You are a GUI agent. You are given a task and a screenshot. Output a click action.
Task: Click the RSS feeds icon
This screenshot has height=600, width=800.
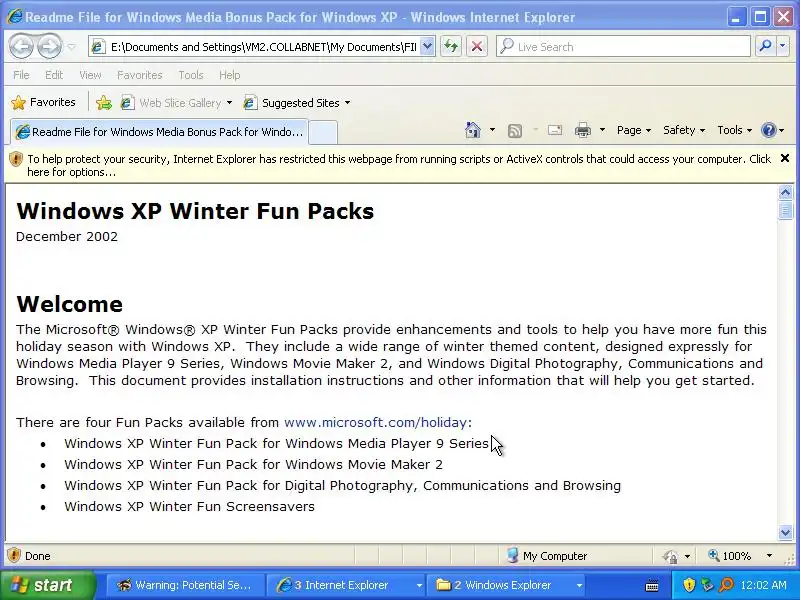point(515,131)
